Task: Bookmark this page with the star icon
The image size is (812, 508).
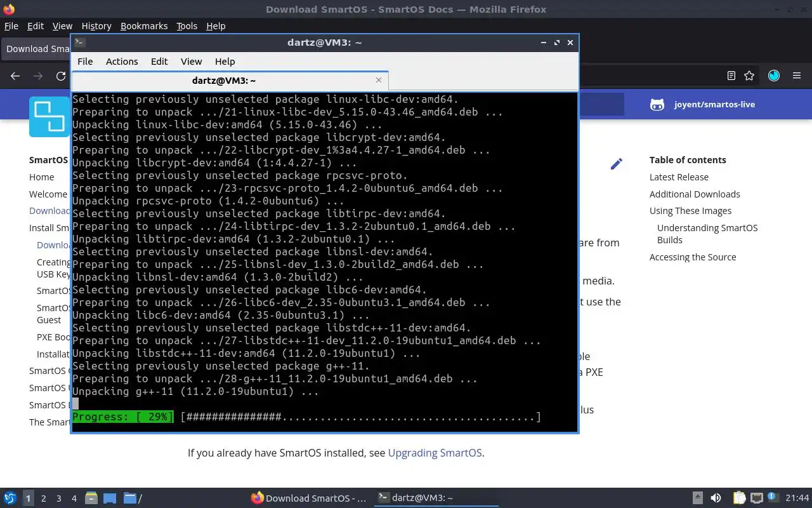Action: 749,76
